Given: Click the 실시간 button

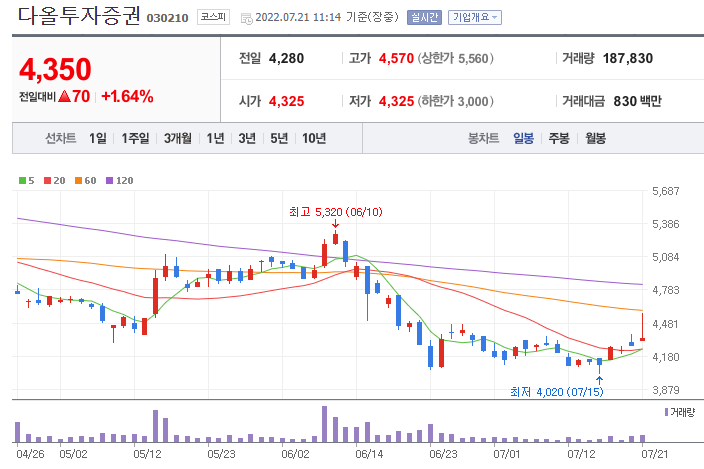Looking at the screenshot, I should pyautogui.click(x=424, y=18).
